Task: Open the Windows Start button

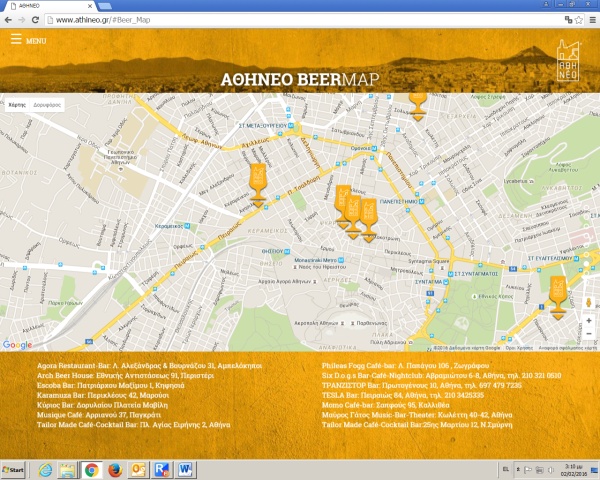Action: pos(15,469)
